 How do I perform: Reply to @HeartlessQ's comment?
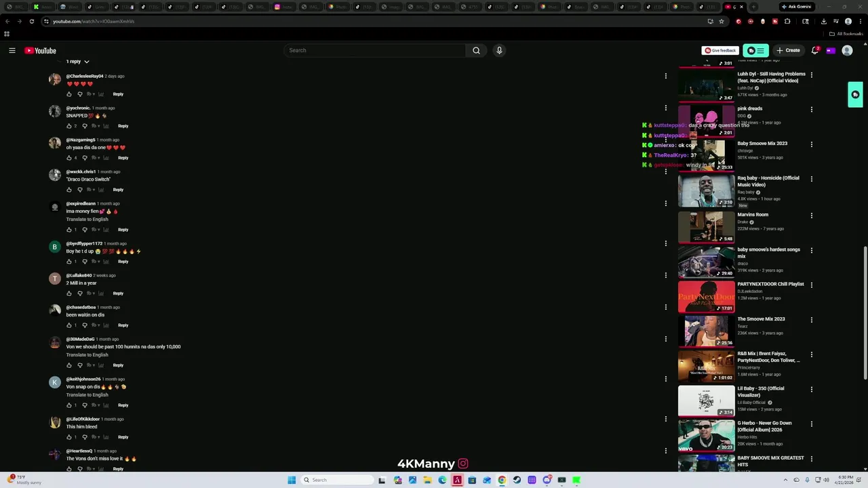[x=118, y=469]
